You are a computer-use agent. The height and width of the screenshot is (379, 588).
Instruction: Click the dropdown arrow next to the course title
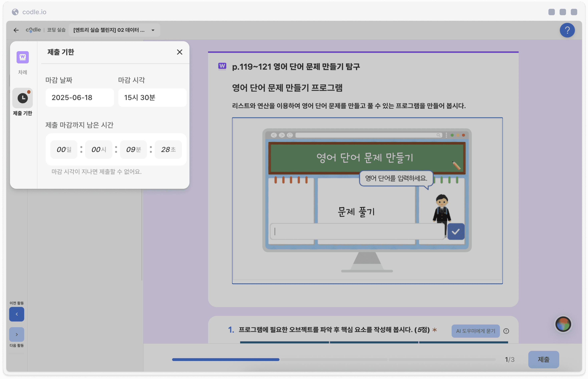click(153, 30)
